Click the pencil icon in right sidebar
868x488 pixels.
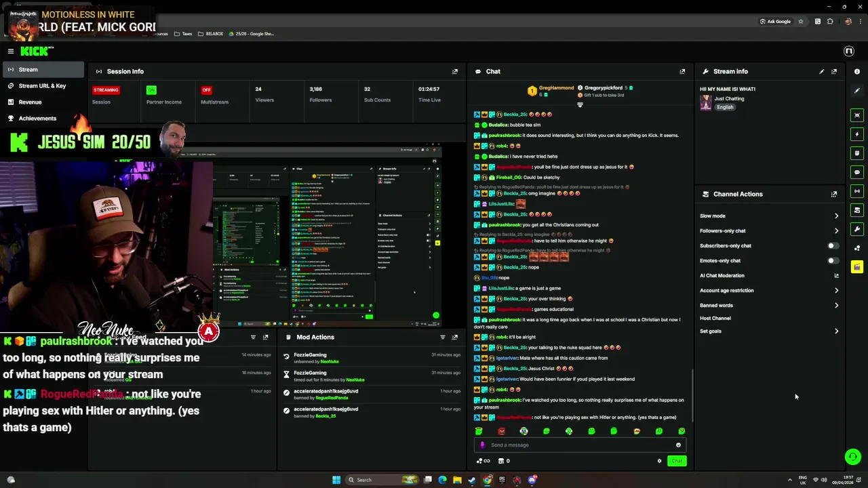click(x=857, y=90)
